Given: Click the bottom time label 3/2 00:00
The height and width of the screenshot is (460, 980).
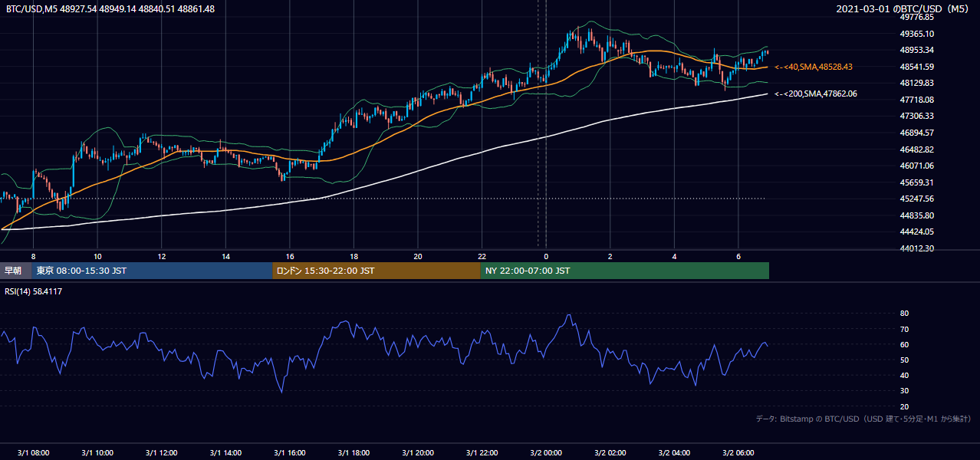Looking at the screenshot, I should pos(546,453).
